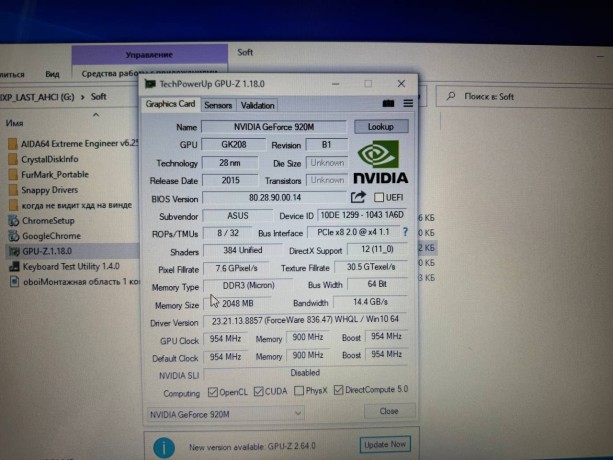Image resolution: width=613 pixels, height=460 pixels.
Task: Select the Snappy Drivers folder icon
Action: [x=13, y=190]
